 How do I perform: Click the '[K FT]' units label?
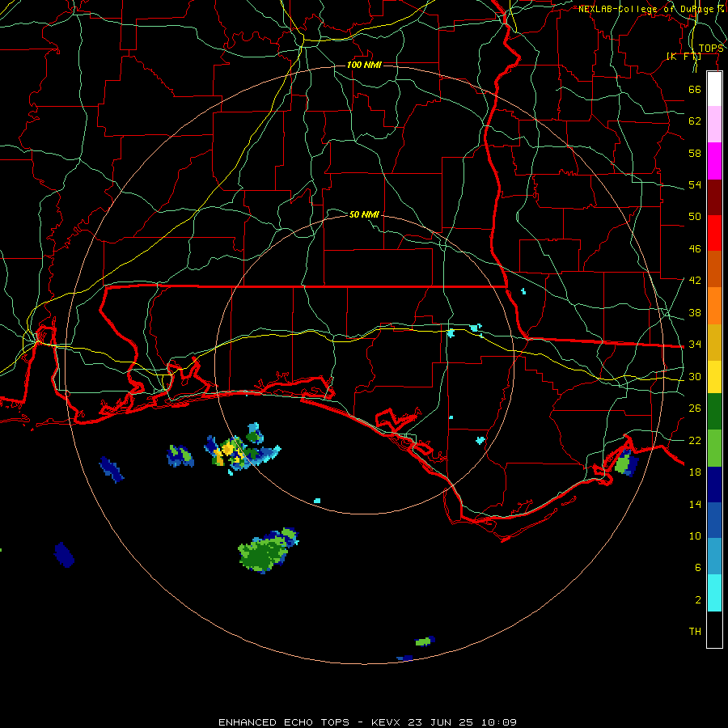point(684,56)
